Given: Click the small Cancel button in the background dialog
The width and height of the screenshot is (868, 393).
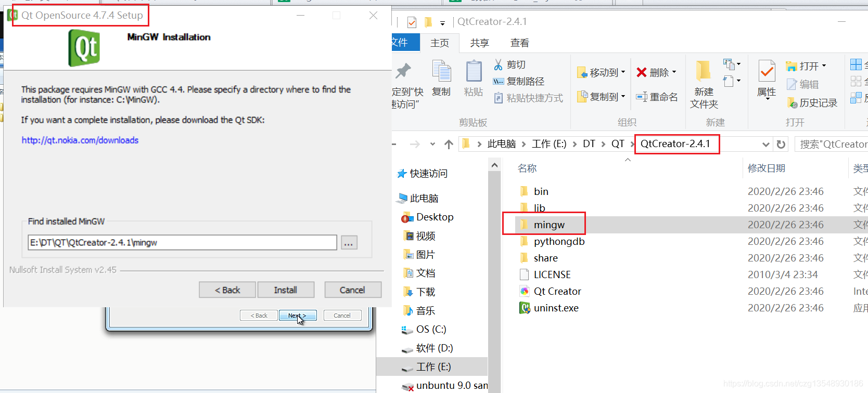Looking at the screenshot, I should click(342, 316).
